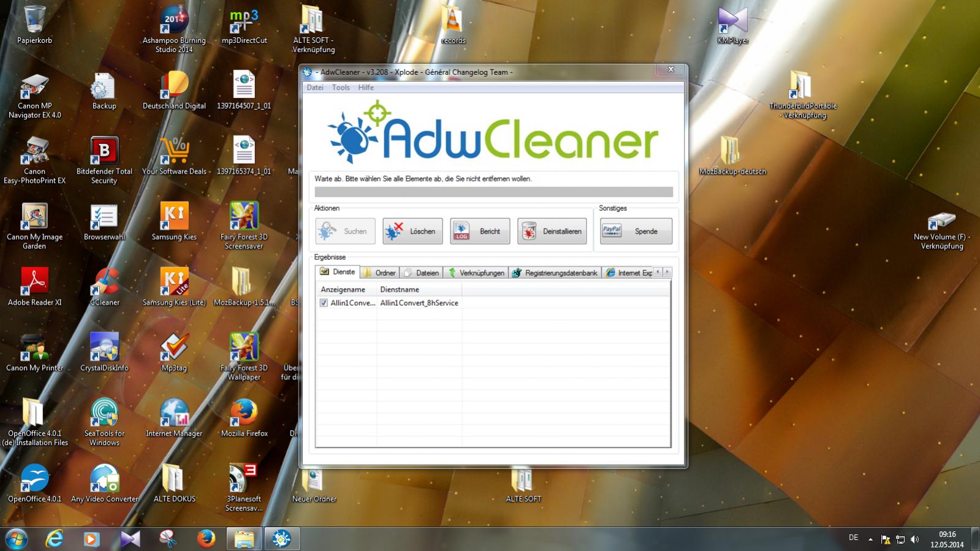This screenshot has height=551, width=980.
Task: Open the taskbar clock showing 09:16
Action: (947, 539)
